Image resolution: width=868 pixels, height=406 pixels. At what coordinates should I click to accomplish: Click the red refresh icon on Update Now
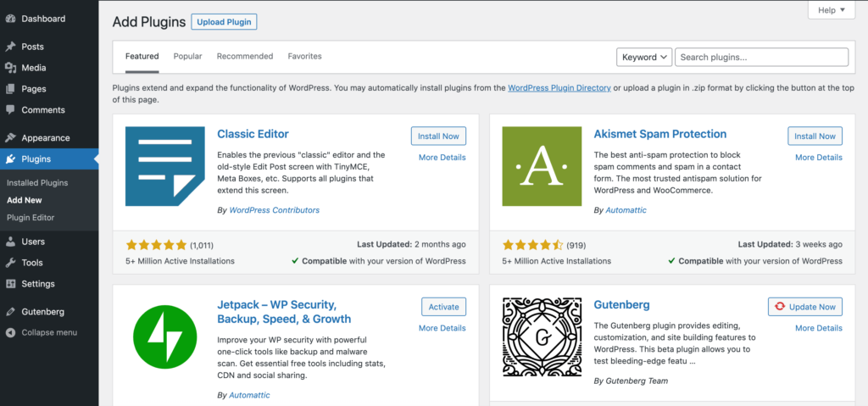click(780, 307)
